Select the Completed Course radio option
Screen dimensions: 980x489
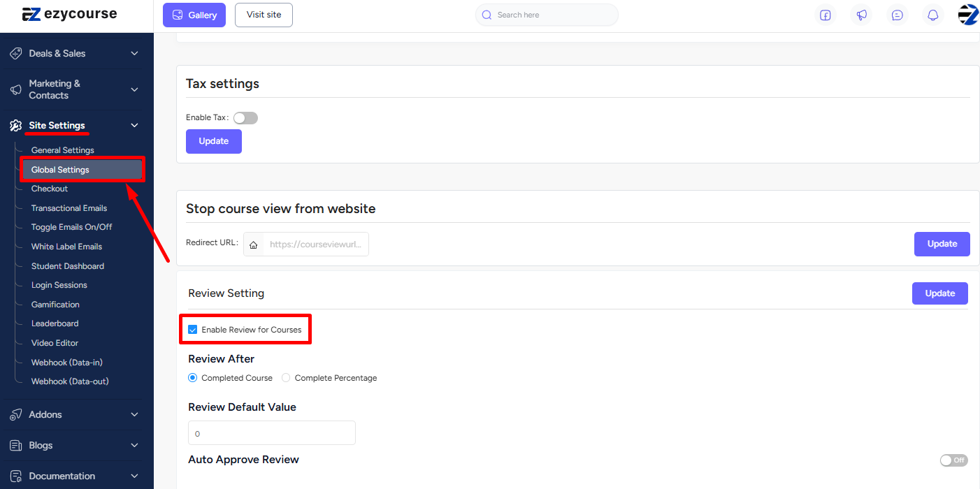click(x=193, y=378)
